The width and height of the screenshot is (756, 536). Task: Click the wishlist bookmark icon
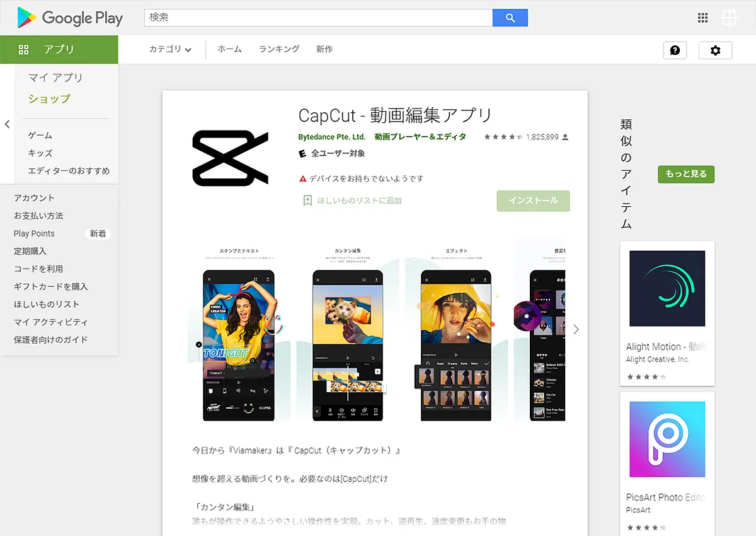(x=308, y=200)
